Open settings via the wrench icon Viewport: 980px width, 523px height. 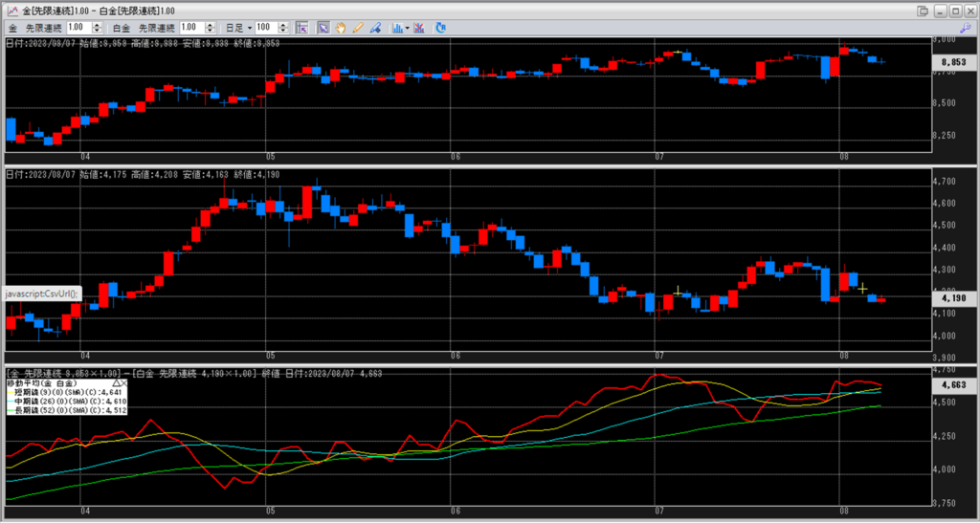[967, 28]
